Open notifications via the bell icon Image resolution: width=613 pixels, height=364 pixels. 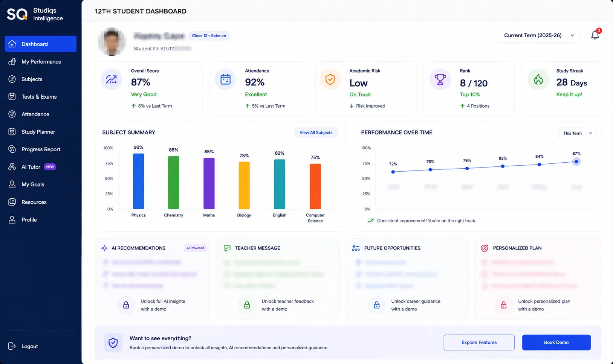(595, 35)
